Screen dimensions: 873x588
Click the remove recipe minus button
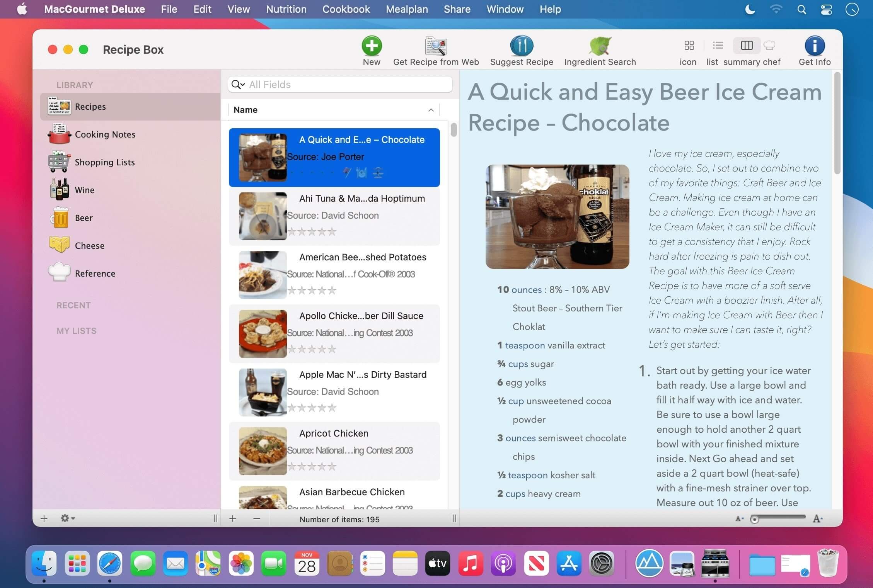(x=256, y=518)
